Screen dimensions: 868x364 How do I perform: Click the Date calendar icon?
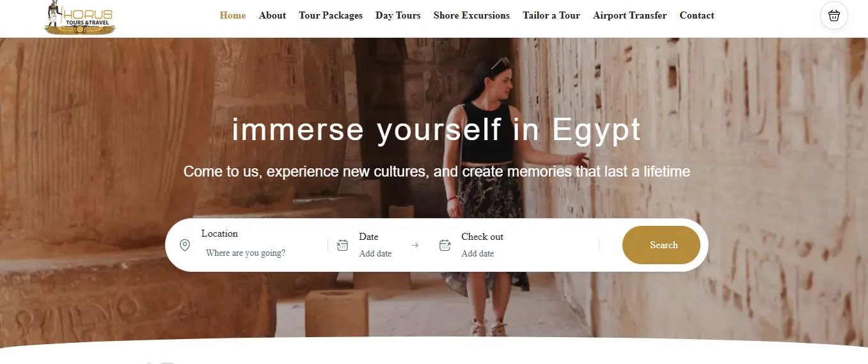click(342, 245)
